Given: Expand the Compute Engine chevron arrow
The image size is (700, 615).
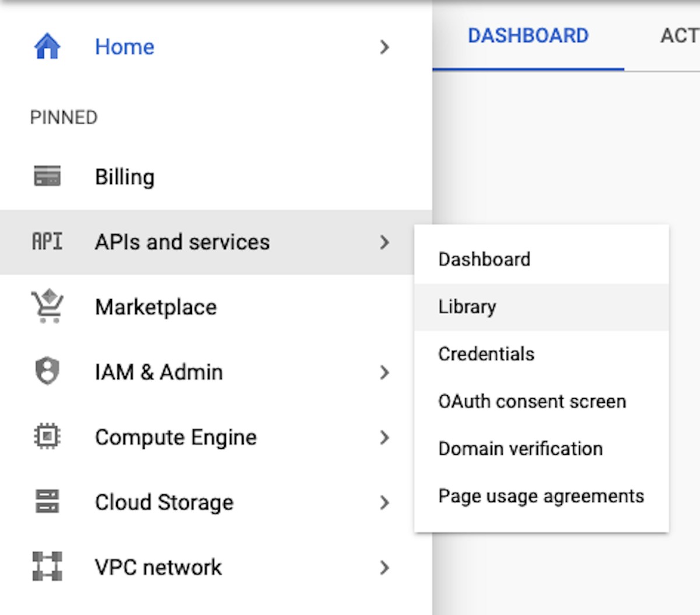Looking at the screenshot, I should tap(384, 437).
